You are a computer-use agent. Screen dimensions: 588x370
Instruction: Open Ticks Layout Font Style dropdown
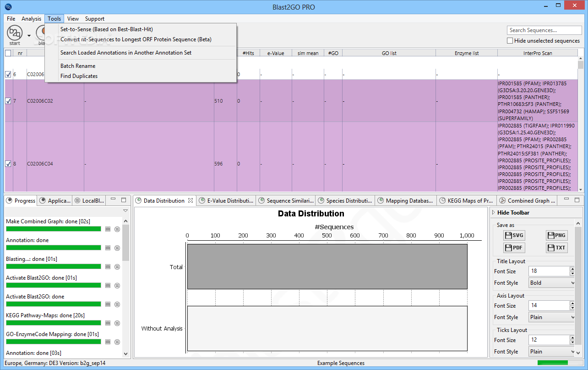point(552,352)
